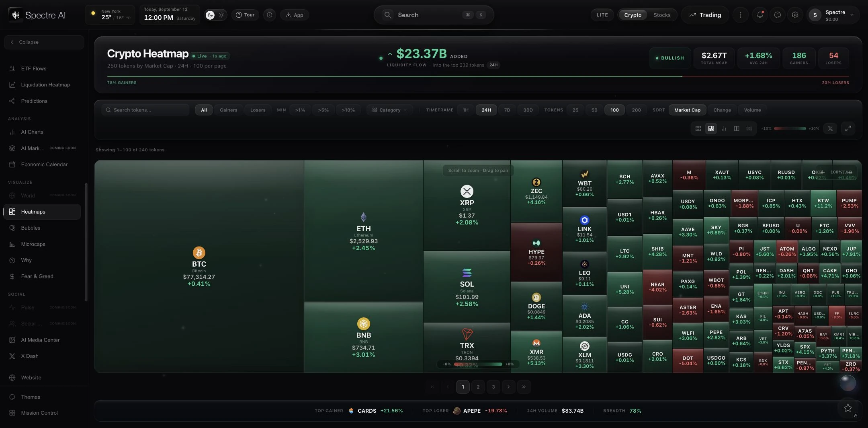Open AI Charts in sidebar
The height and width of the screenshot is (428, 868).
pos(42,132)
